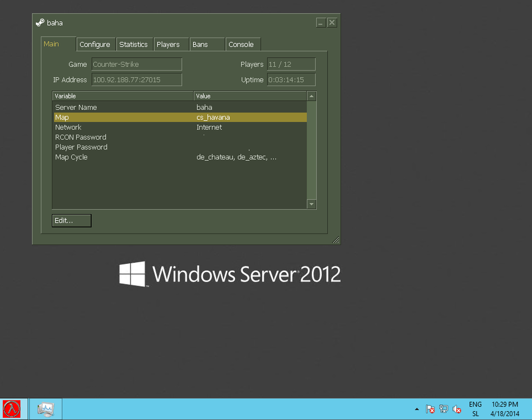This screenshot has width=532, height=420.
Task: Click the muted speaker volume icon
Action: pos(456,409)
